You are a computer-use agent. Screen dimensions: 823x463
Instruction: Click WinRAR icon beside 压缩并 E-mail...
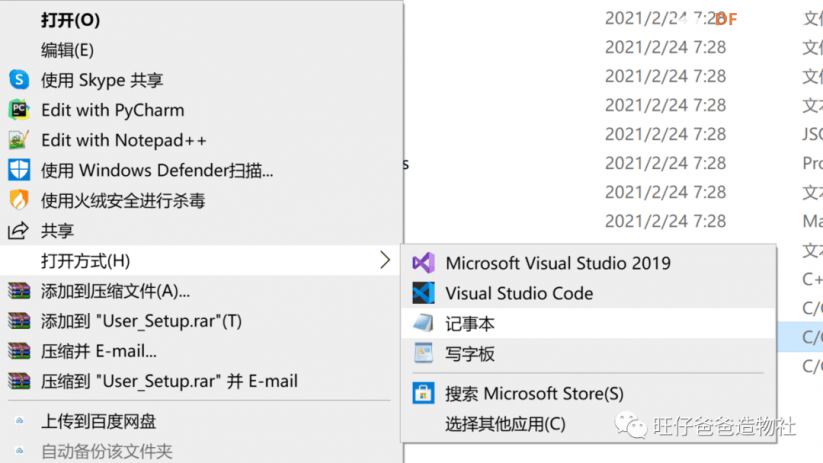(19, 351)
